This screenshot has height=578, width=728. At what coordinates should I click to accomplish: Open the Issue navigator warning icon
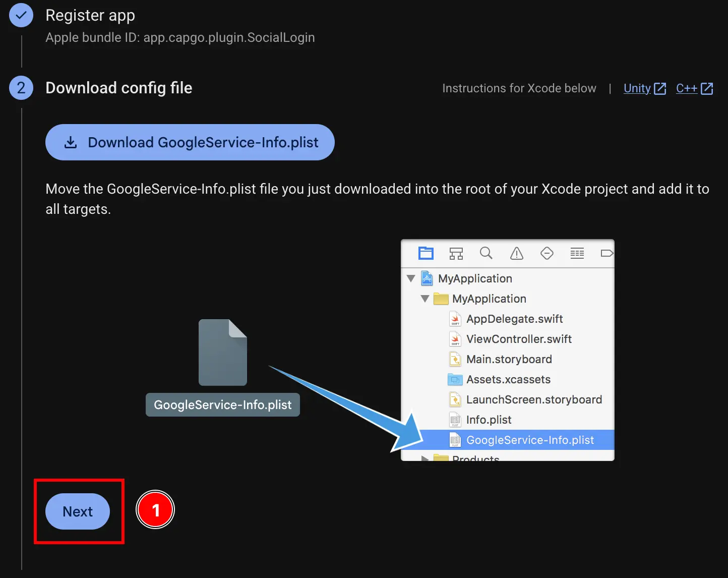point(516,253)
